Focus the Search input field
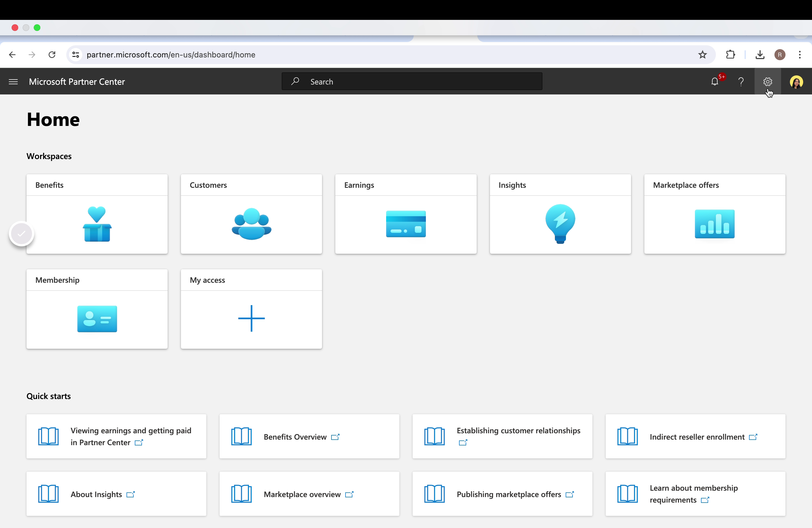 (412, 81)
